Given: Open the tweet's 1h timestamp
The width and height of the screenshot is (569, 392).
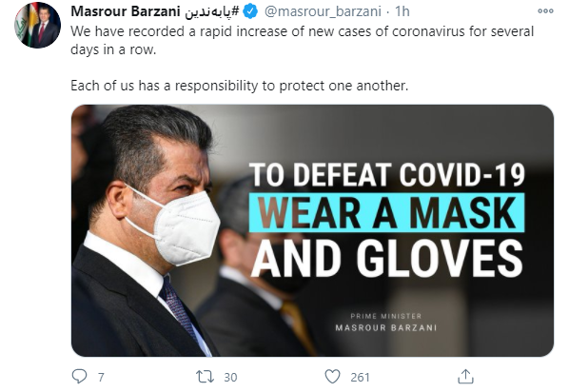Looking at the screenshot, I should (x=402, y=11).
